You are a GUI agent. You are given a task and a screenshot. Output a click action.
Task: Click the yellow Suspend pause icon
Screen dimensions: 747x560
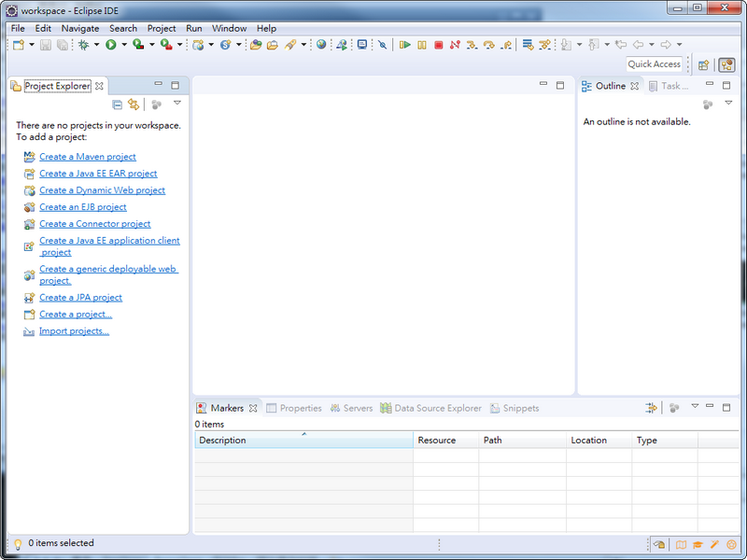click(x=421, y=45)
